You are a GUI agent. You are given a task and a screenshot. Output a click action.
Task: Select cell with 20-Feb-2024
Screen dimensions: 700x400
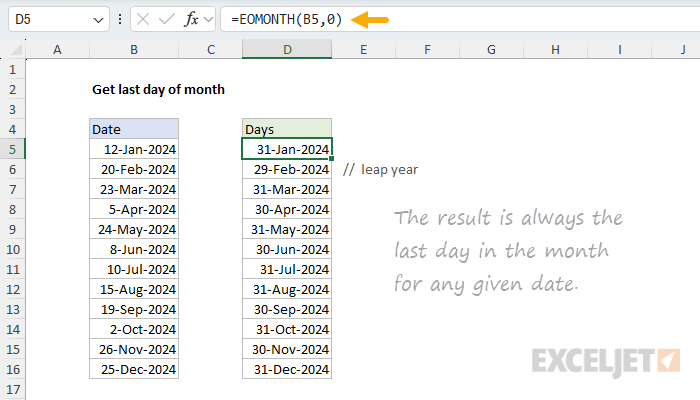pyautogui.click(x=134, y=169)
